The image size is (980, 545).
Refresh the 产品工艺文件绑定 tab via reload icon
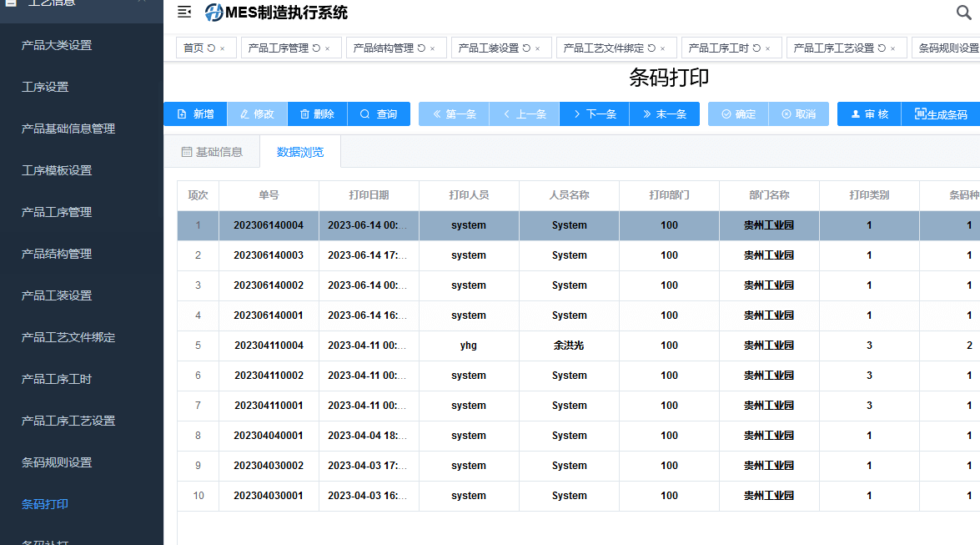(651, 48)
